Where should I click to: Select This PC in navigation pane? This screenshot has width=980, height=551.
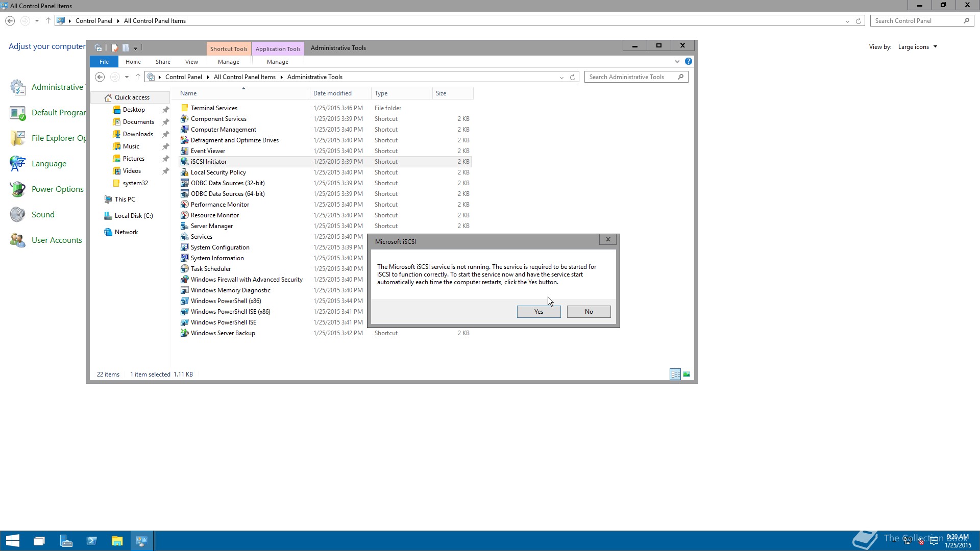[x=125, y=199]
